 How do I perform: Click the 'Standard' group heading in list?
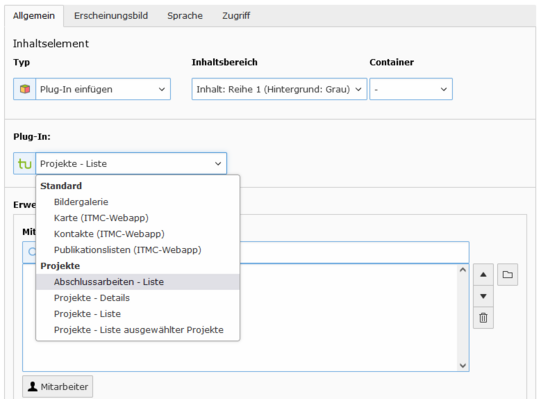pyautogui.click(x=61, y=186)
